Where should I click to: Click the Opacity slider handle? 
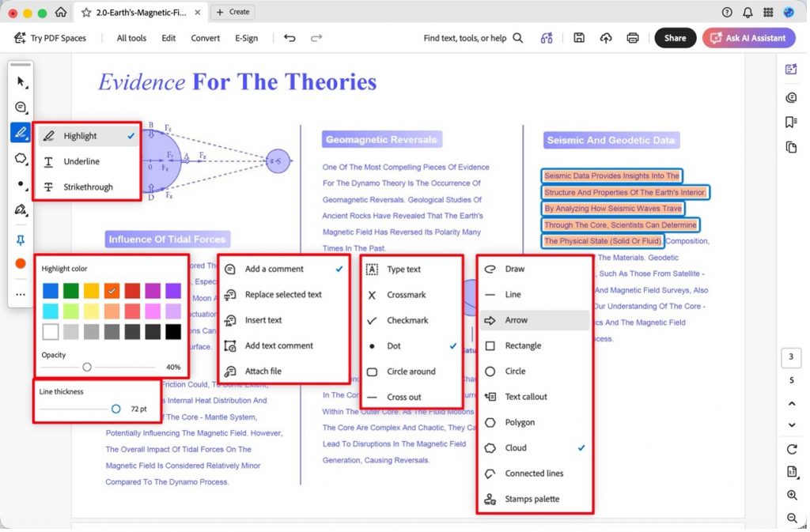pyautogui.click(x=87, y=367)
